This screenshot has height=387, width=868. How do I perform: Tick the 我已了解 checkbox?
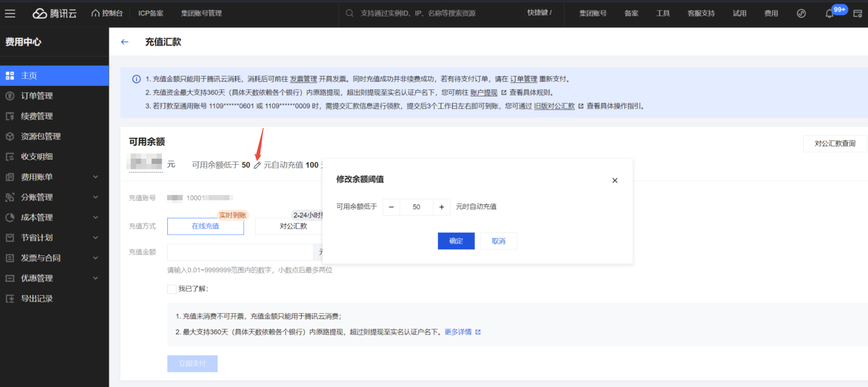click(x=172, y=289)
